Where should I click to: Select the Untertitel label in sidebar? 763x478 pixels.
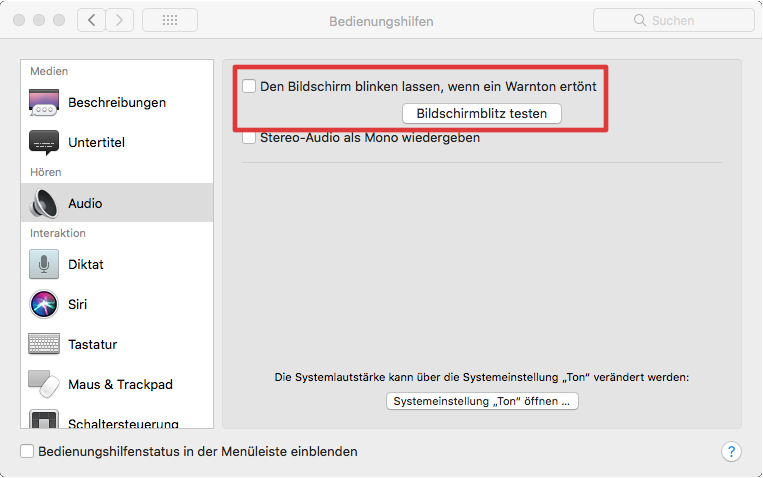click(96, 143)
